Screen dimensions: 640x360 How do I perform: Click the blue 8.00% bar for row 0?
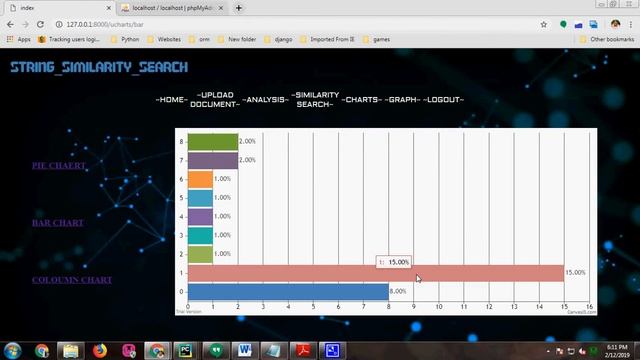(288, 292)
